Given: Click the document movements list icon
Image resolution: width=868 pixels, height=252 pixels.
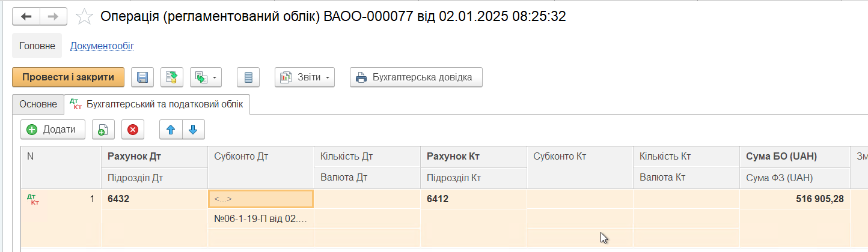Looking at the screenshot, I should pos(248,77).
